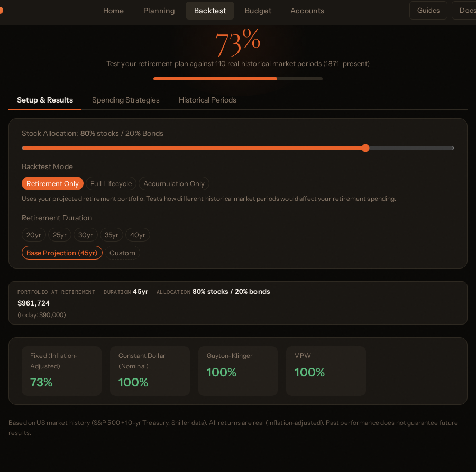
Task: Click the Retirement Duration heading
Action: point(57,218)
